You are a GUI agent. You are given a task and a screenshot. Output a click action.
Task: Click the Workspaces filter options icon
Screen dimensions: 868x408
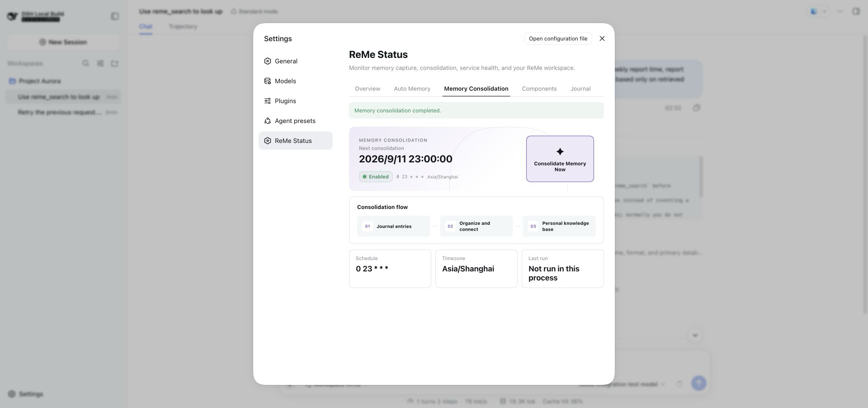pyautogui.click(x=100, y=63)
